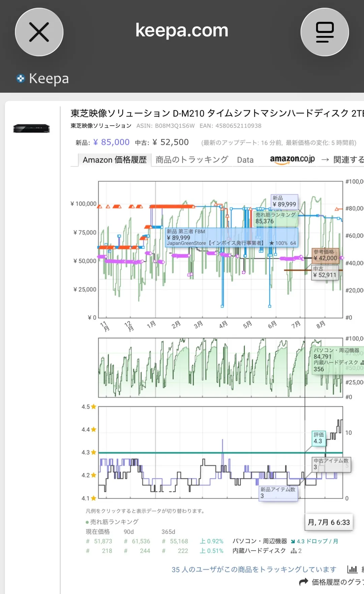Image resolution: width=364 pixels, height=594 pixels.
Task: Click the JapanGreenStore seller tooltip
Action: pos(232,237)
